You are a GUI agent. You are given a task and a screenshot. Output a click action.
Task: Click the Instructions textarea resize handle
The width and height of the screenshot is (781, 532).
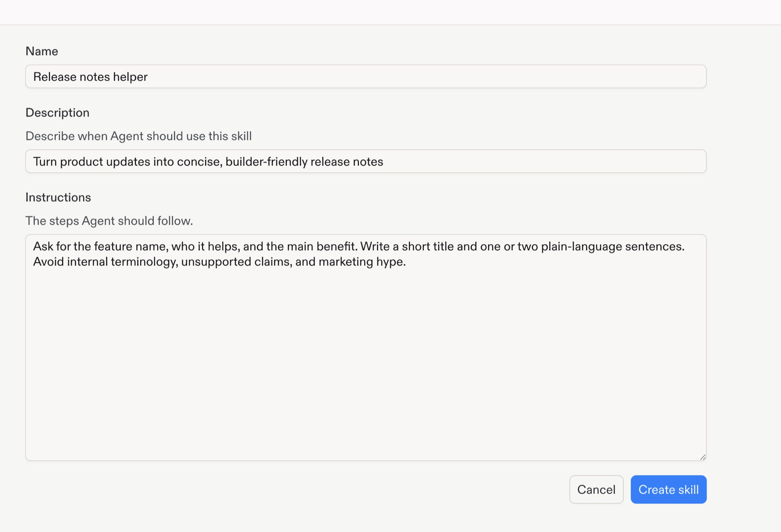pos(703,457)
